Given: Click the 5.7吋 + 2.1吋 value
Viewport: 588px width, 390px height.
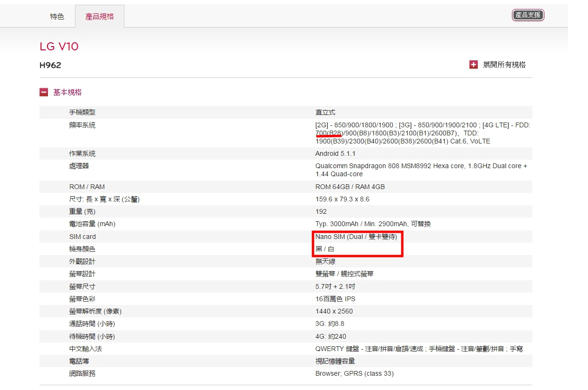Looking at the screenshot, I should point(335,286).
